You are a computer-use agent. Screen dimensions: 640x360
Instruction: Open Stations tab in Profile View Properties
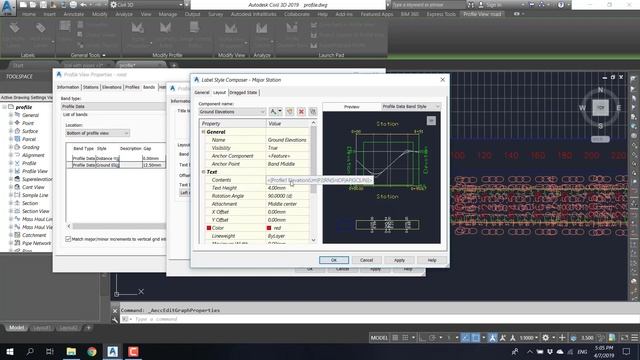91,87
